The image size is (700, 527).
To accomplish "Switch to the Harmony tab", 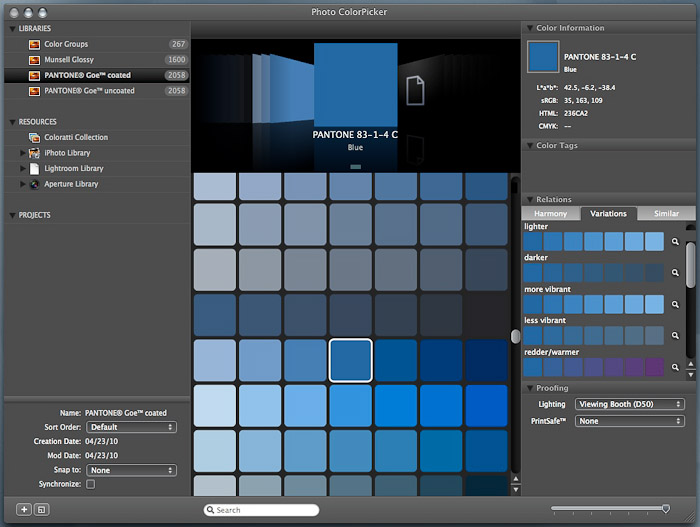I will point(550,214).
